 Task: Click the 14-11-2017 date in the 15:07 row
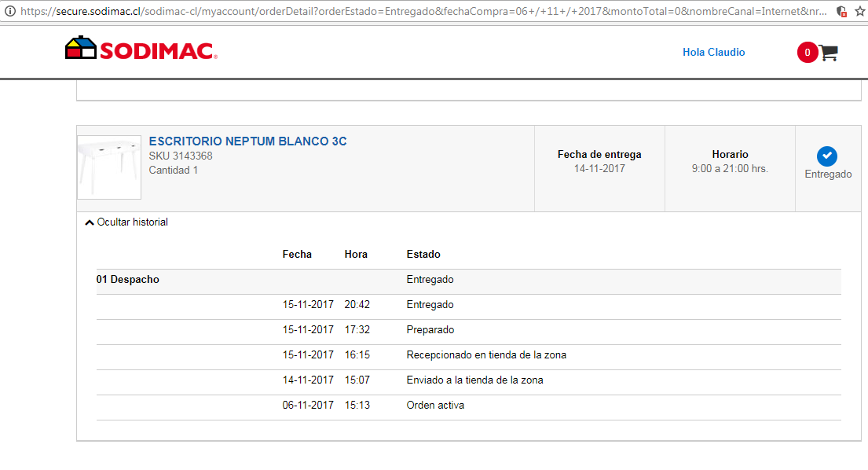308,380
